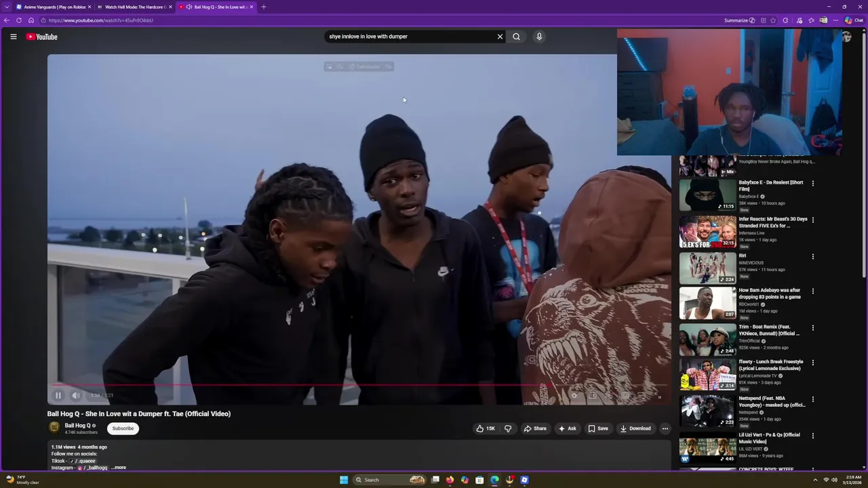Image resolution: width=868 pixels, height=488 pixels.
Task: Switch to Anime Vanguards Roblox tab
Action: [x=54, y=7]
